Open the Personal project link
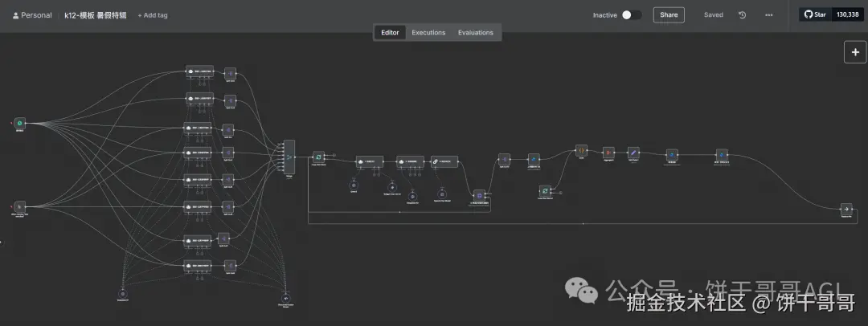The width and height of the screenshot is (868, 326). point(32,15)
